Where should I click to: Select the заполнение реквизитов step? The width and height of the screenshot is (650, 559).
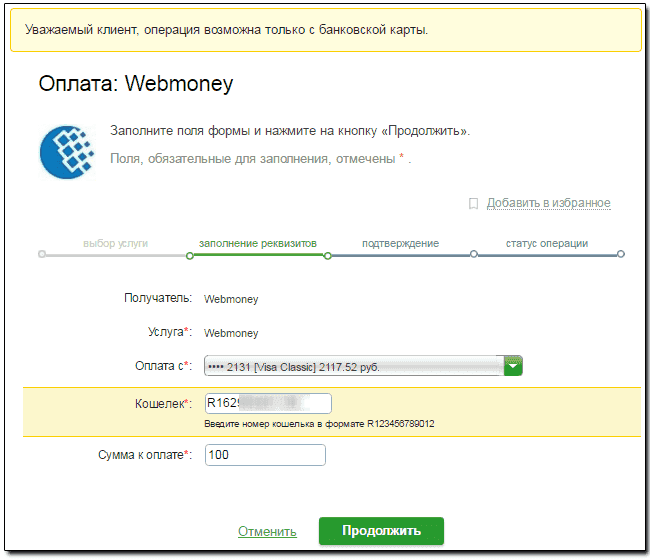[258, 243]
